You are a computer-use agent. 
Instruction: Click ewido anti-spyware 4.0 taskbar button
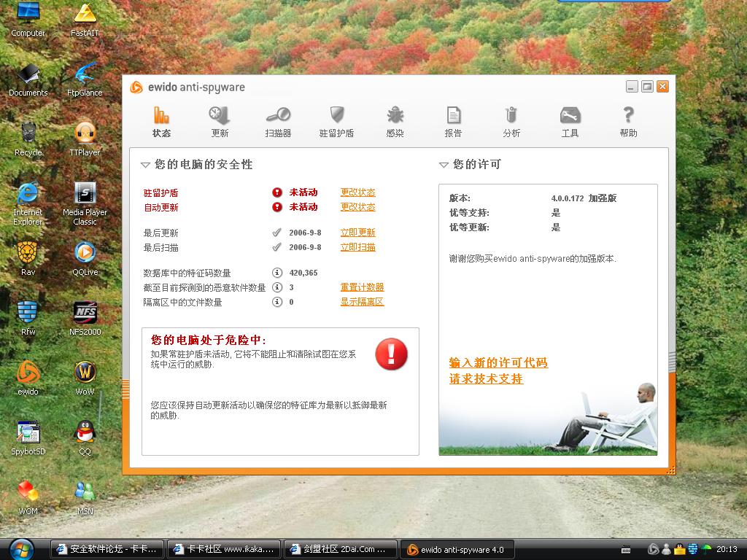click(458, 550)
